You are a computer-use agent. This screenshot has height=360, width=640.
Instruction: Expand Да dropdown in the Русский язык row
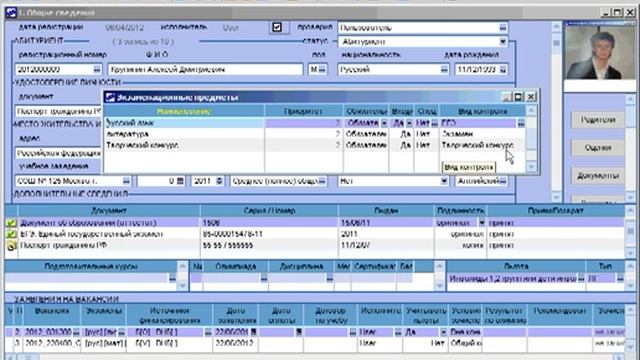409,123
